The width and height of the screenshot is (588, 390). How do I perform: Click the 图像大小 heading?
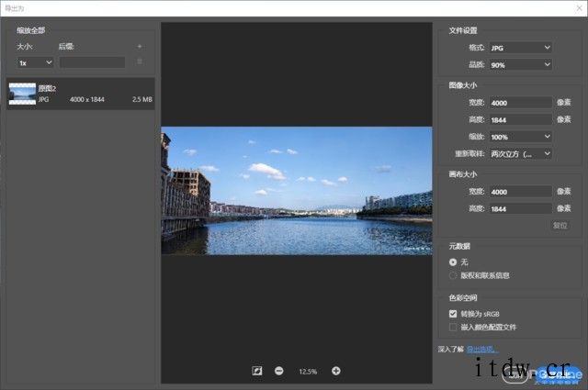(463, 85)
